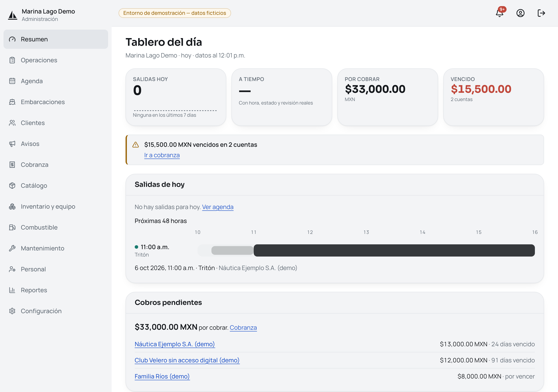The width and height of the screenshot is (558, 392).
Task: Click the Catálogo box icon
Action: point(12,185)
